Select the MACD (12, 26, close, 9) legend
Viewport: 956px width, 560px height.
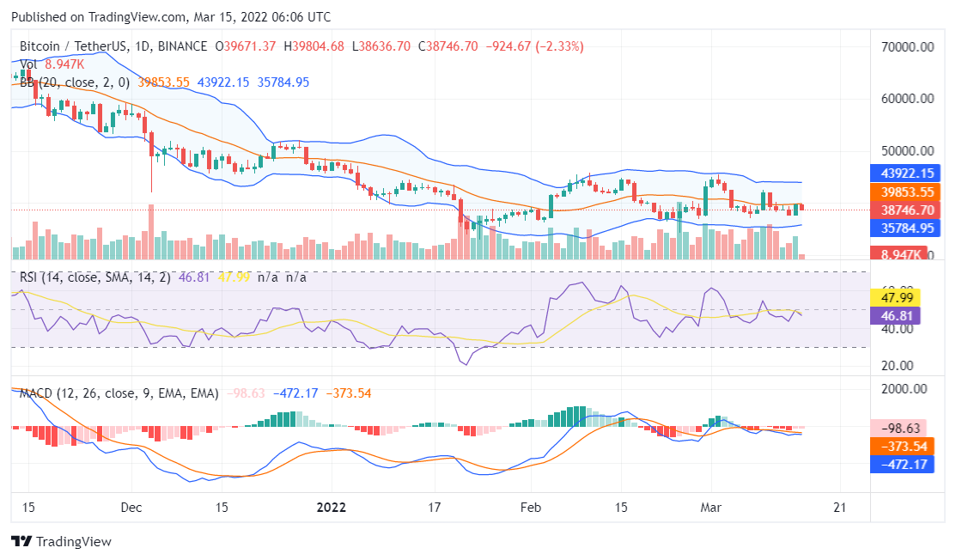coord(119,393)
